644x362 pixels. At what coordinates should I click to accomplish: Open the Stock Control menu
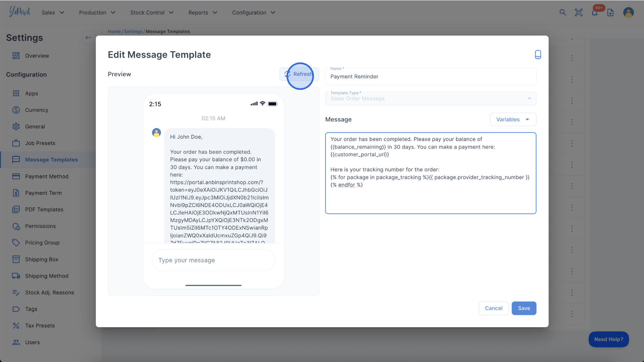[152, 12]
